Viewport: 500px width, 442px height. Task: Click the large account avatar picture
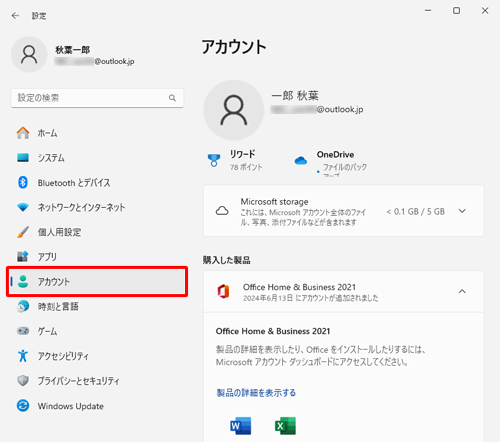pos(234,110)
